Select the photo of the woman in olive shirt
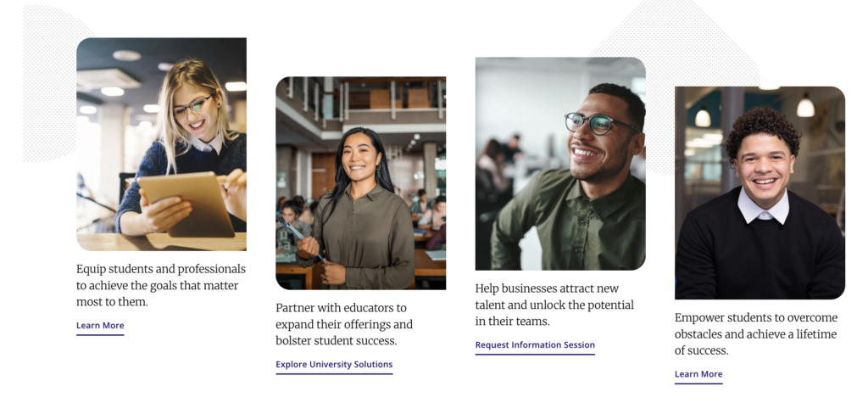868x403 pixels. (360, 182)
